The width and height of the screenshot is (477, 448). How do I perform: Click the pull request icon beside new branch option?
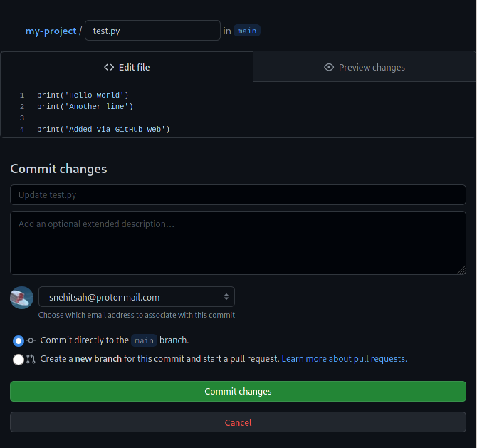pos(31,359)
